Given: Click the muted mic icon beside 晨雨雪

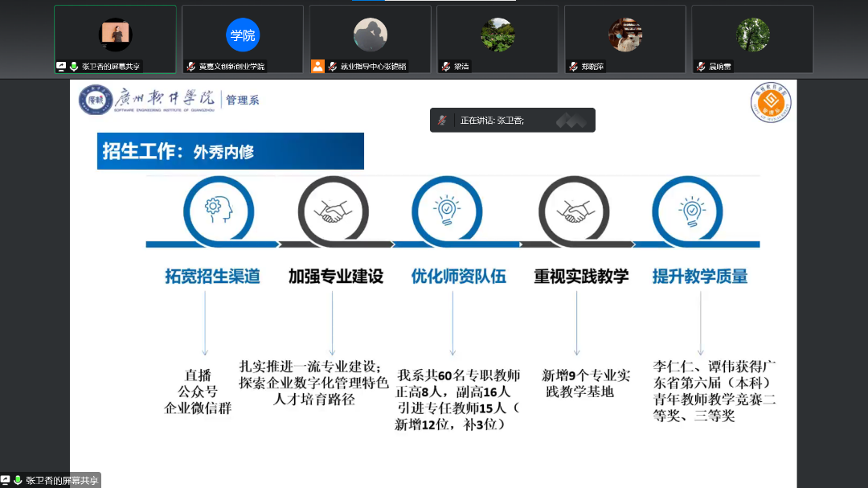Looking at the screenshot, I should coord(701,67).
